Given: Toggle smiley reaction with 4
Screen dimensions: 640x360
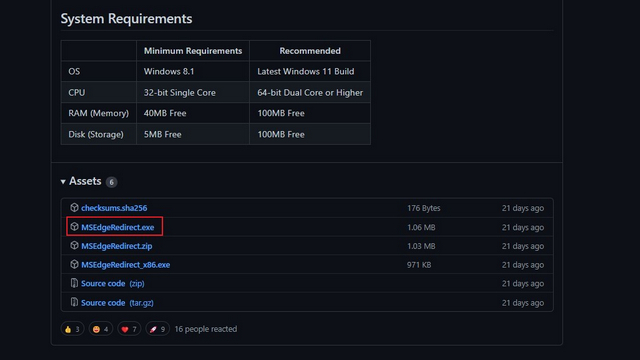Looking at the screenshot, I should [100, 329].
